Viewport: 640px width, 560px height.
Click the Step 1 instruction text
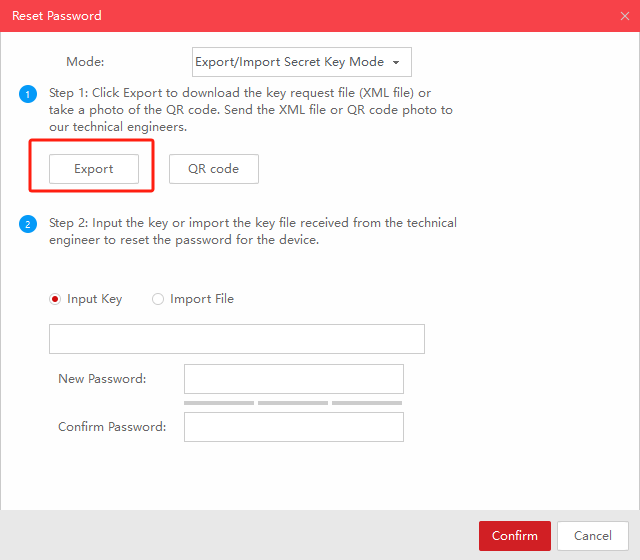click(x=251, y=110)
